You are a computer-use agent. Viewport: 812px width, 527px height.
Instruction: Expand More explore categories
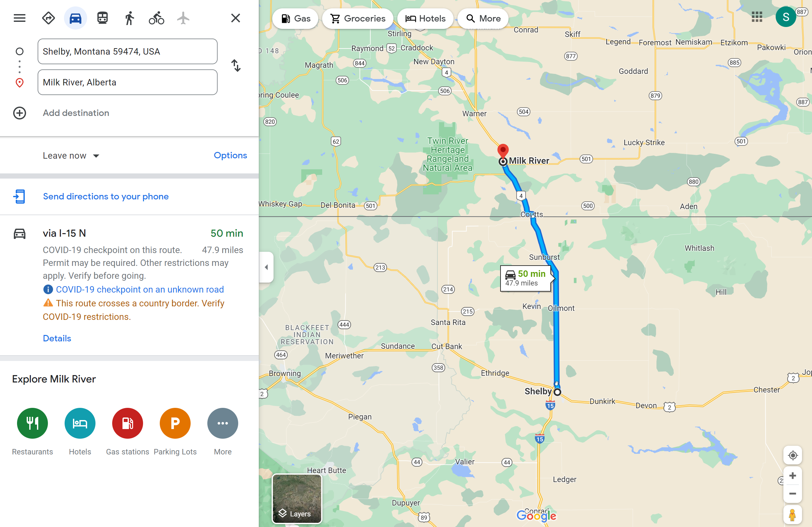[222, 423]
